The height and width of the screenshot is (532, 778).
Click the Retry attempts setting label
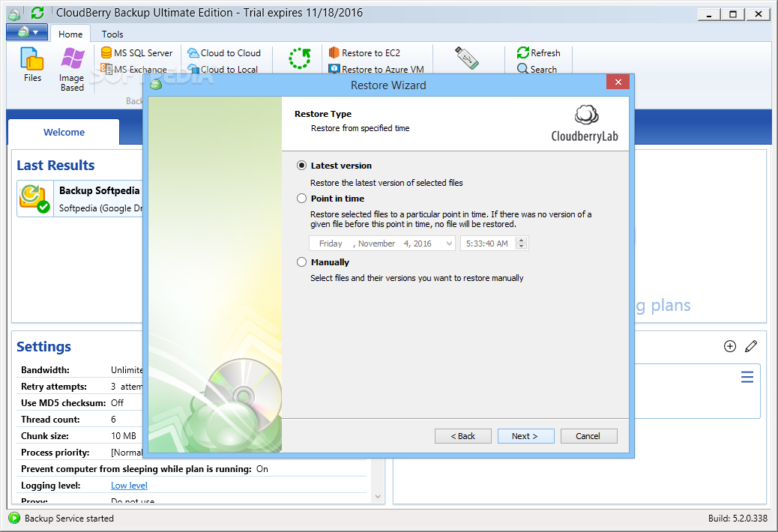click(53, 386)
